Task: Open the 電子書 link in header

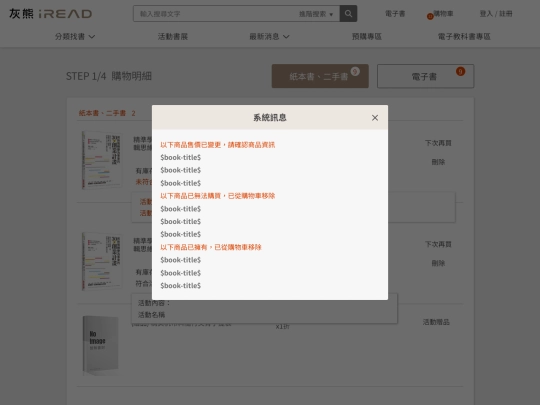Action: point(395,14)
